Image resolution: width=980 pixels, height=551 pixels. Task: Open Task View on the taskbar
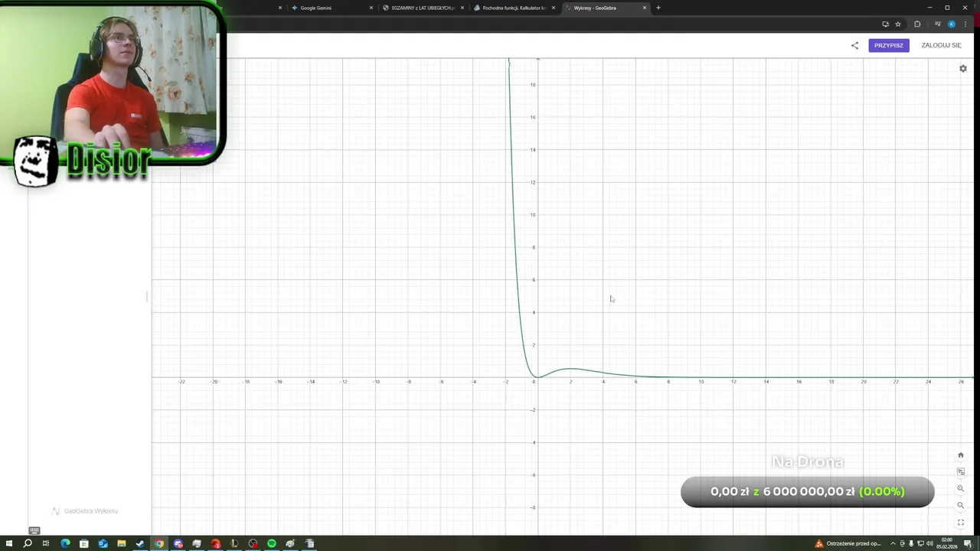[46, 543]
